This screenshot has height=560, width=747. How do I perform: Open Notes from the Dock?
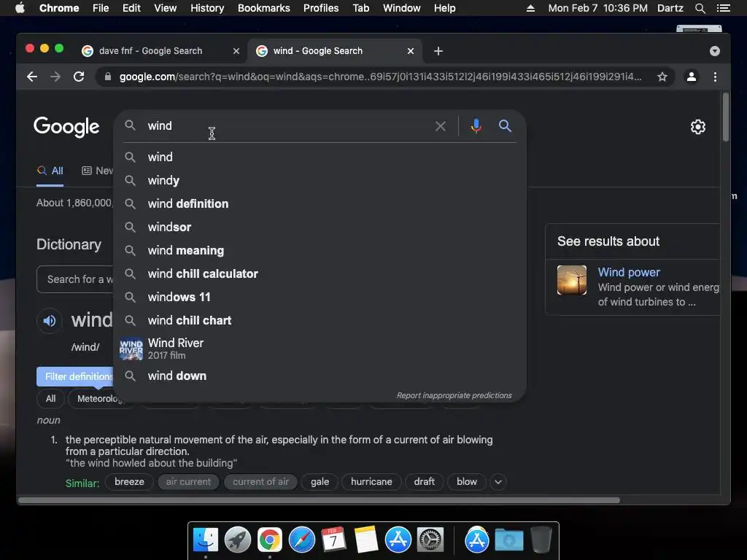(x=366, y=540)
